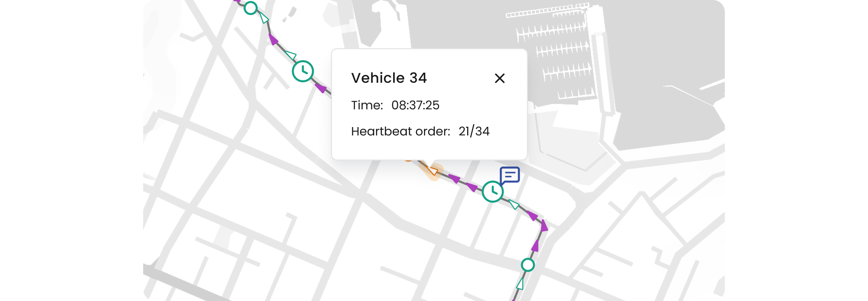Click the purple arrow between the two upper teal arrows
The width and height of the screenshot is (868, 301).
(273, 40)
